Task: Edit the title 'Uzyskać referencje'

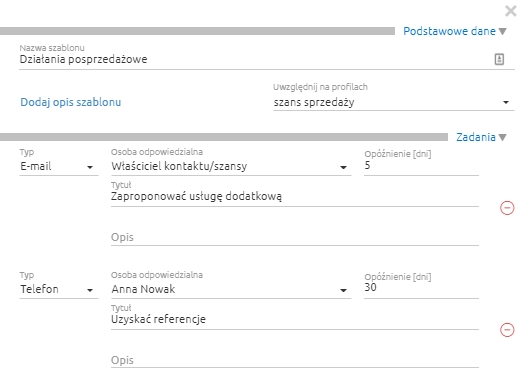Action: click(x=295, y=319)
